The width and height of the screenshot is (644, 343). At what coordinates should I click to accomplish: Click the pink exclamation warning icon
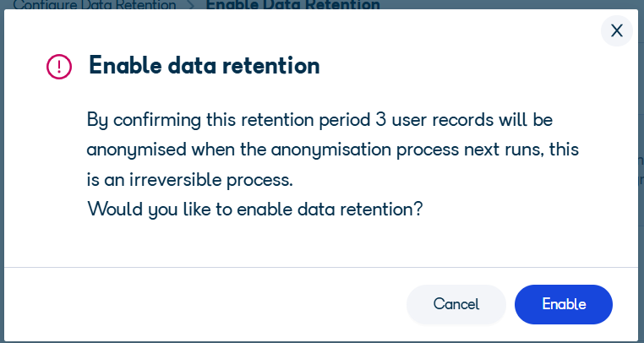click(58, 66)
